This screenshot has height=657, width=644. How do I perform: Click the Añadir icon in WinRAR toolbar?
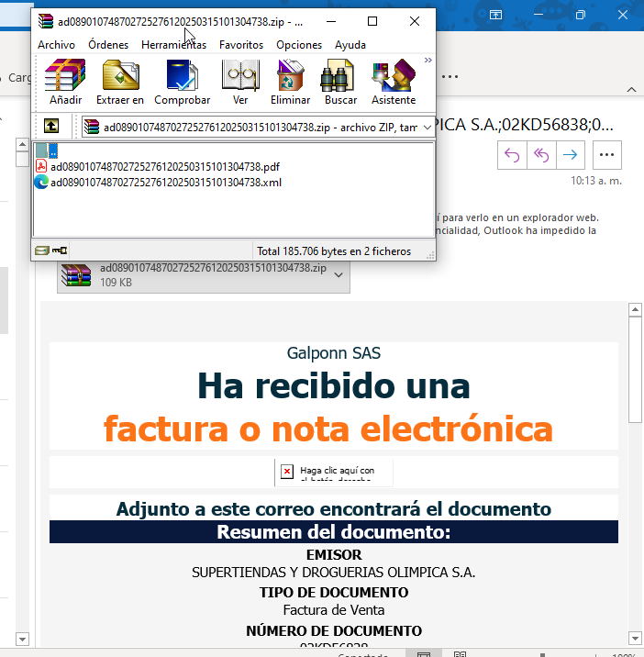pos(65,82)
